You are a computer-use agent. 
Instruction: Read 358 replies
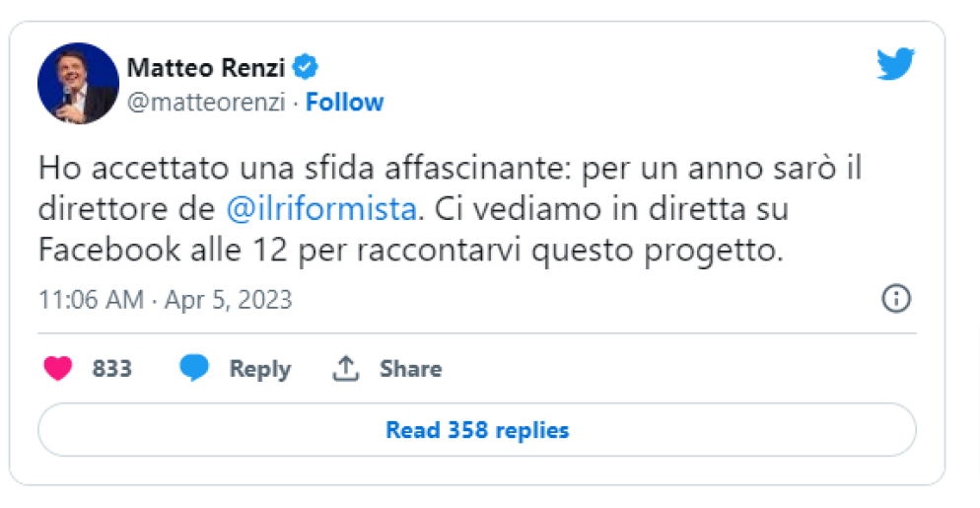pos(477,430)
